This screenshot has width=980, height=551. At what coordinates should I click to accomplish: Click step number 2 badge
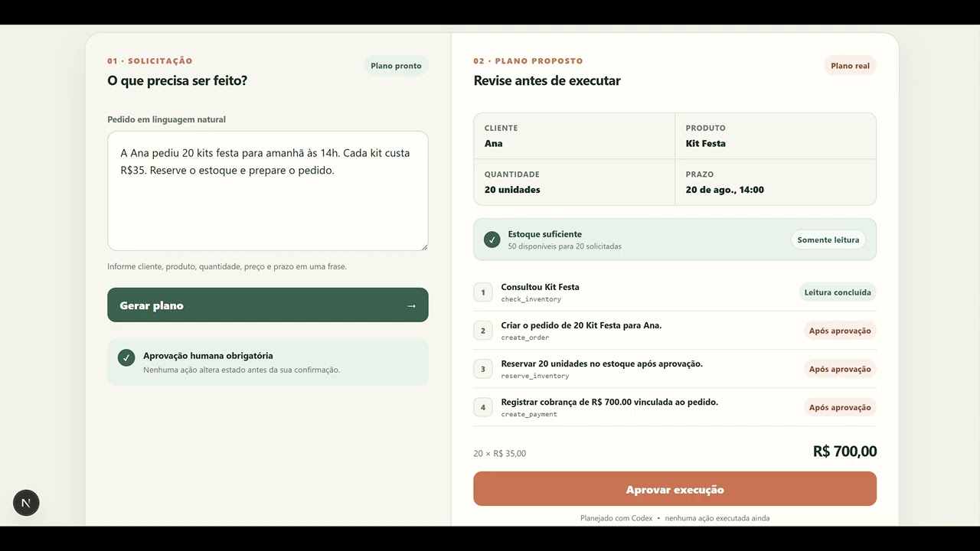[483, 331]
